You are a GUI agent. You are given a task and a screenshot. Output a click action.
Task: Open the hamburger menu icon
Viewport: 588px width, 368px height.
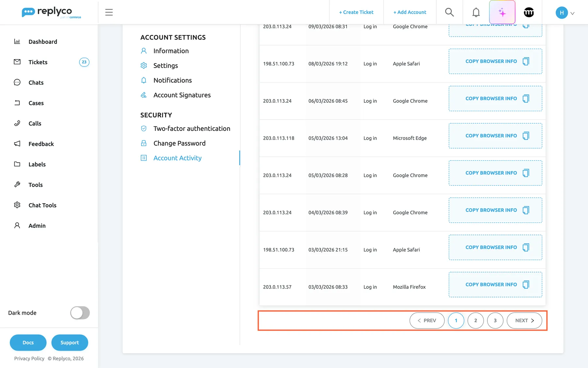(x=109, y=12)
